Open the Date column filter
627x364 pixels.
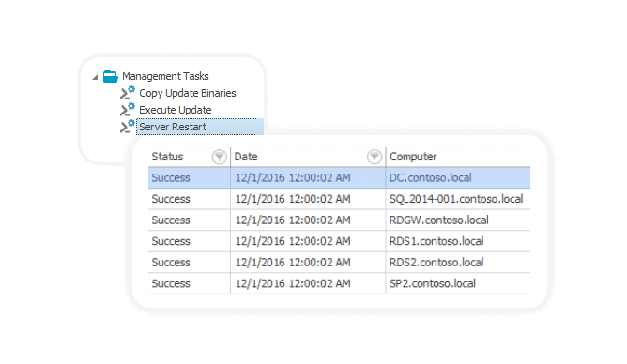tap(375, 157)
